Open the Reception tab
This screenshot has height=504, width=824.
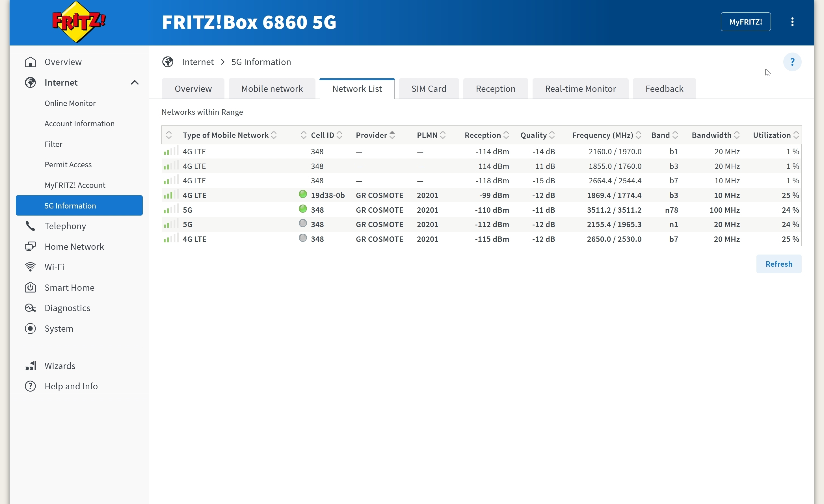coord(496,89)
